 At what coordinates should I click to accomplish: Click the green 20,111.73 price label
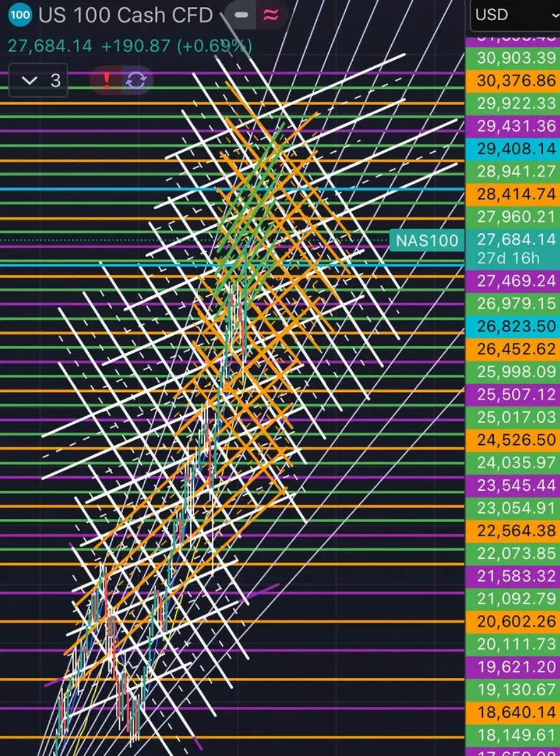point(512,643)
